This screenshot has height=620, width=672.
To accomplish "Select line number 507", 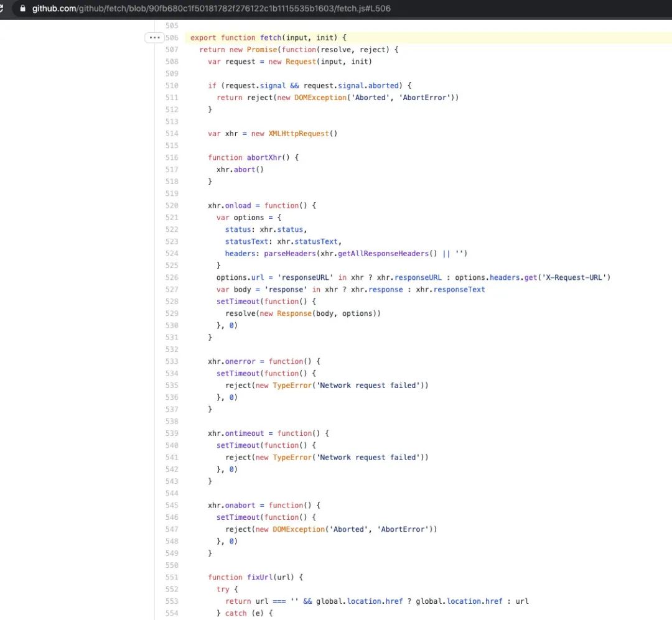I will pyautogui.click(x=172, y=50).
